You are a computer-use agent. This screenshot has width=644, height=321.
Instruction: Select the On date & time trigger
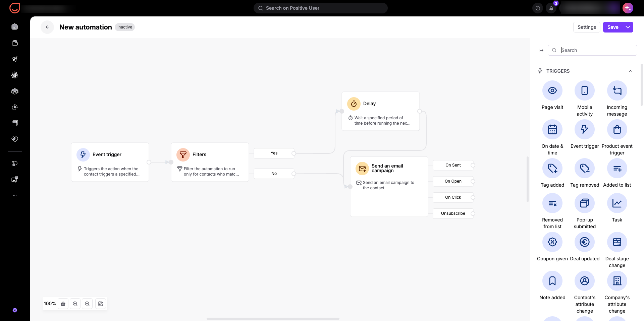click(x=552, y=129)
